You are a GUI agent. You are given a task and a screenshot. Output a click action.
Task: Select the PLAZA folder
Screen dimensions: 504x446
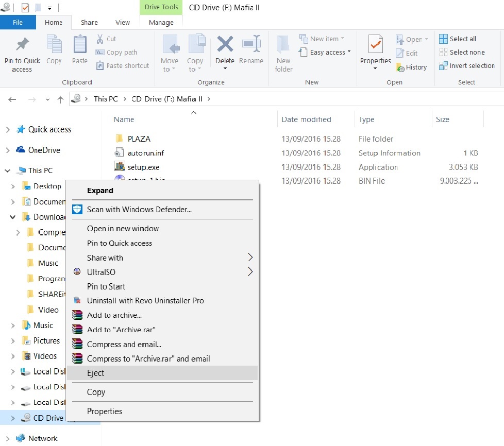pyautogui.click(x=139, y=139)
